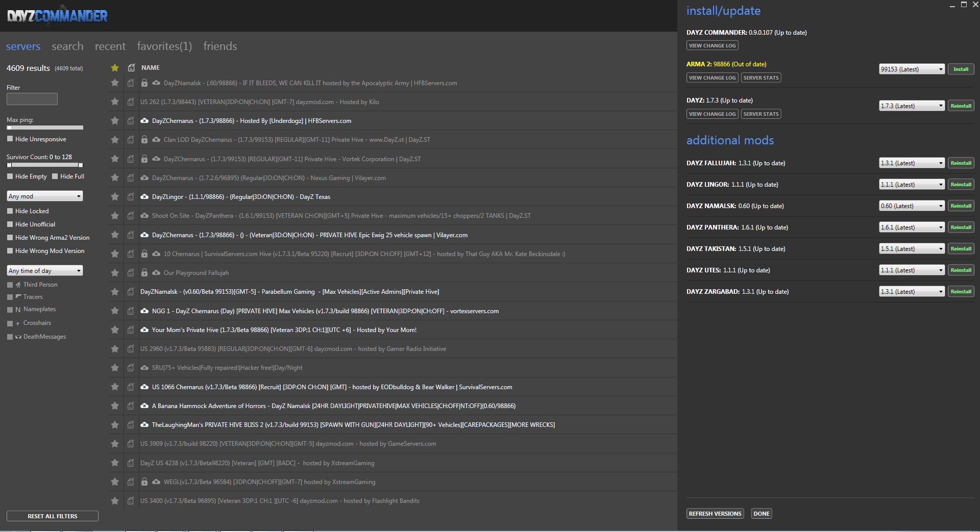The height and width of the screenshot is (532, 980).
Task: Open DAYZ TAKISTAN 1.5.1 version dropdown
Action: pyautogui.click(x=912, y=249)
